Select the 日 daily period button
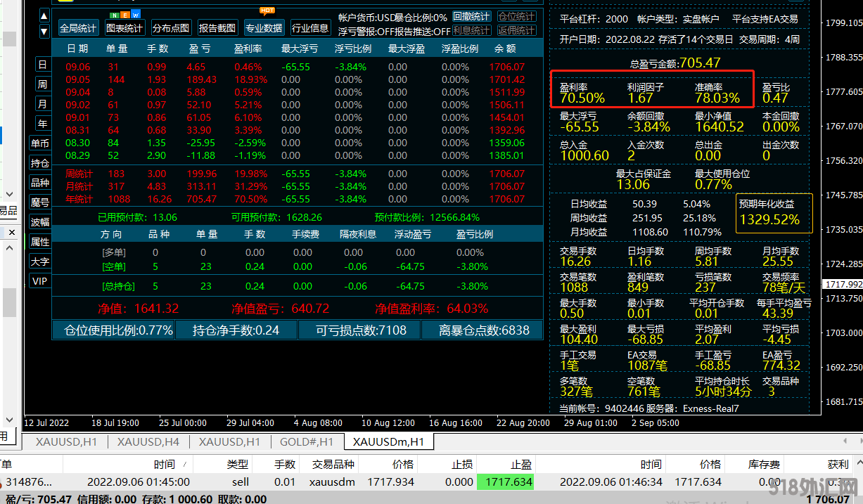Image resolution: width=863 pixels, height=504 pixels. tap(42, 65)
